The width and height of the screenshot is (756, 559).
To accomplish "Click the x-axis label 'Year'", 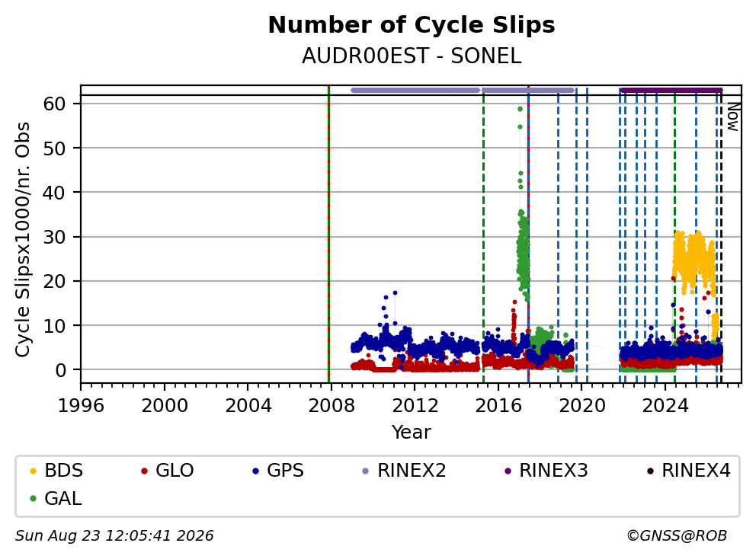I will pyautogui.click(x=412, y=433).
